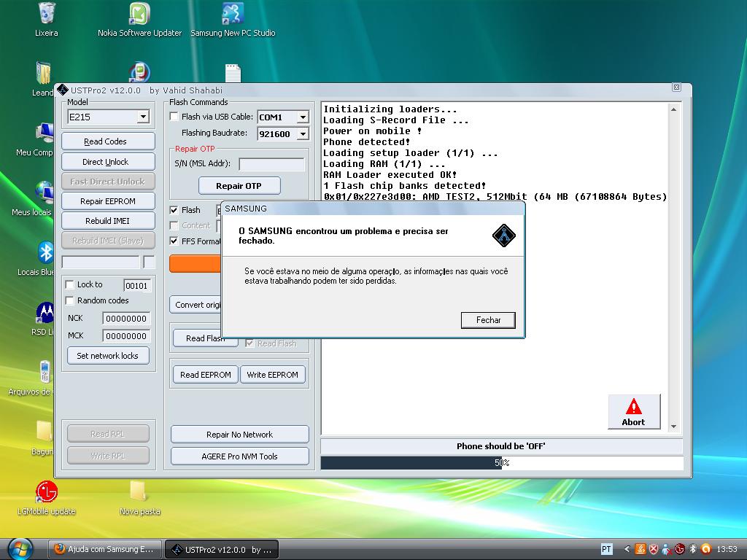Click the NCK code field
747x560 pixels.
tap(126, 319)
